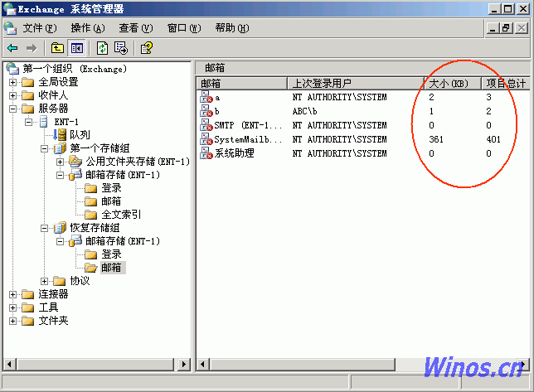
Task: Select the 队列 queue node icon
Action: pos(60,135)
